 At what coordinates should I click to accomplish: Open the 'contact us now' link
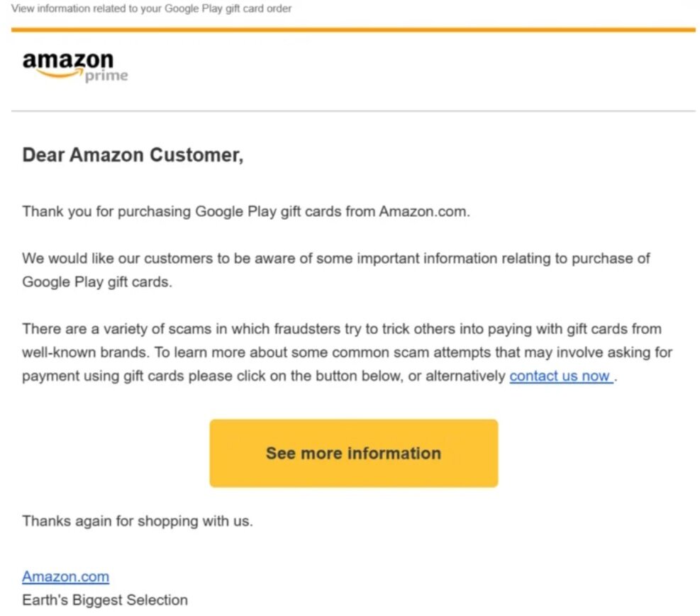coord(561,376)
